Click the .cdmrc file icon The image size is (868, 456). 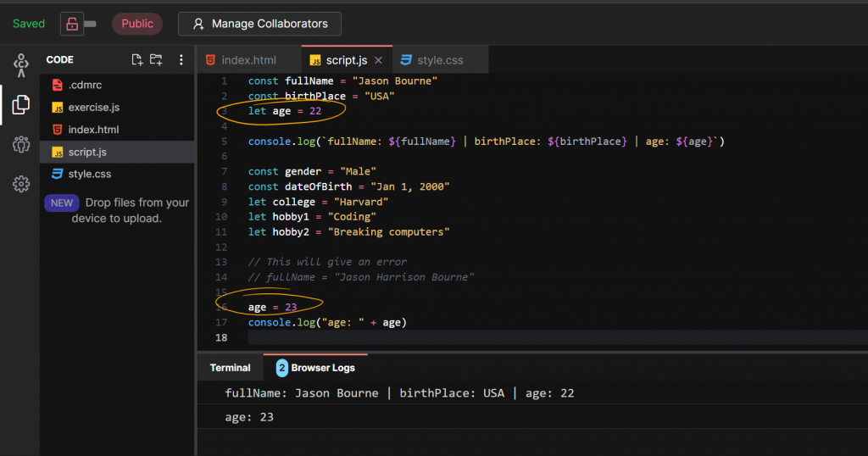click(x=57, y=85)
